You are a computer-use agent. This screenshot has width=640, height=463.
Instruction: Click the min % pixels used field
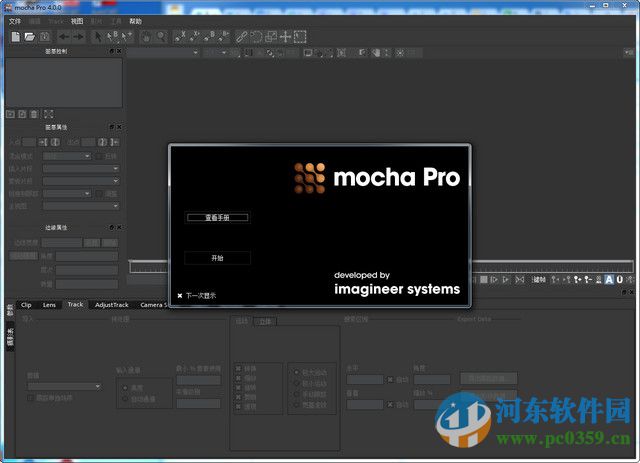199,380
